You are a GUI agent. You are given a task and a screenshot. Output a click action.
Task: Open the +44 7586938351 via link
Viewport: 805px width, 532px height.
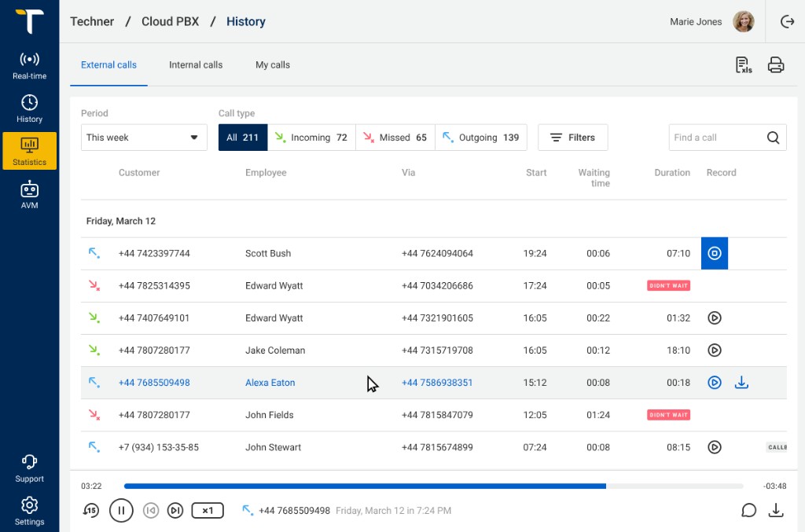(437, 383)
